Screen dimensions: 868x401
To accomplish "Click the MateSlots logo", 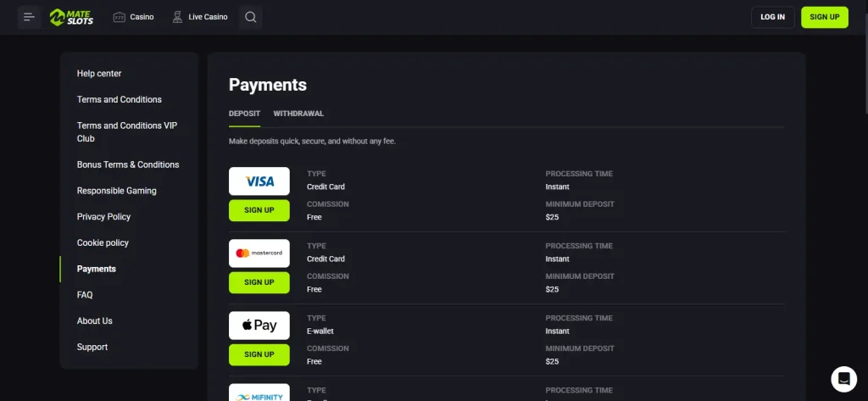I will (x=71, y=17).
